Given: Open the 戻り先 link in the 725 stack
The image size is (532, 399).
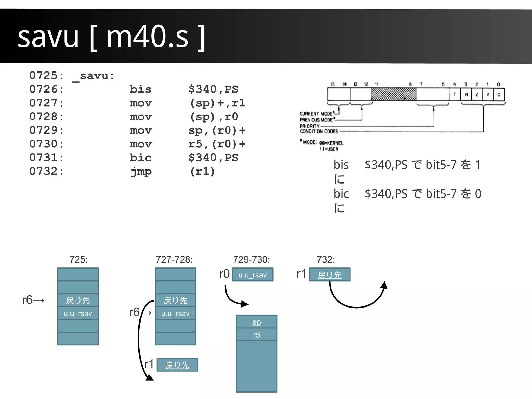Looking at the screenshot, I should coord(78,300).
